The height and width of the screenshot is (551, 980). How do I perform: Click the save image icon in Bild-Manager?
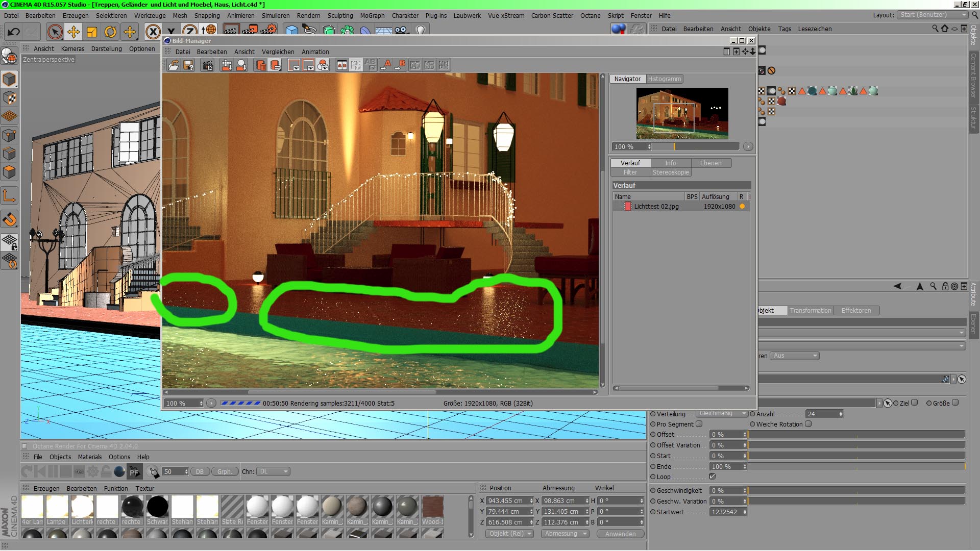point(188,65)
